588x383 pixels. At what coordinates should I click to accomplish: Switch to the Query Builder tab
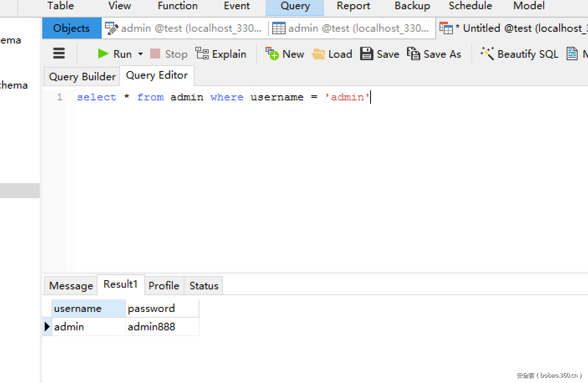coord(82,77)
